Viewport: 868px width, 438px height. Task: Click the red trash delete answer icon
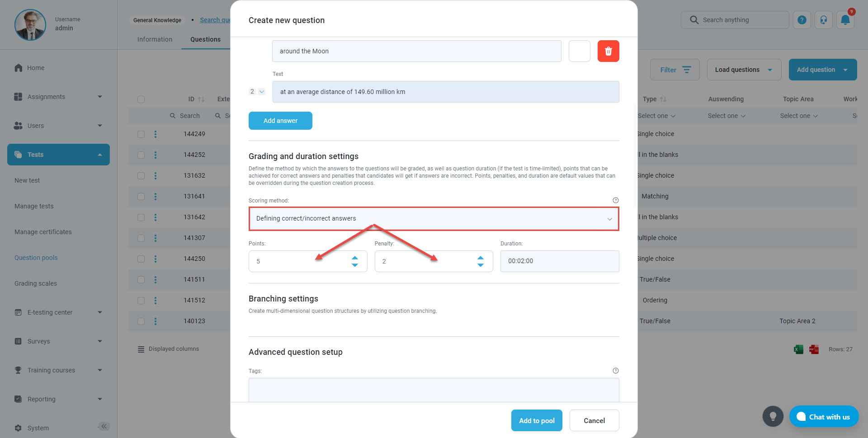[608, 51]
